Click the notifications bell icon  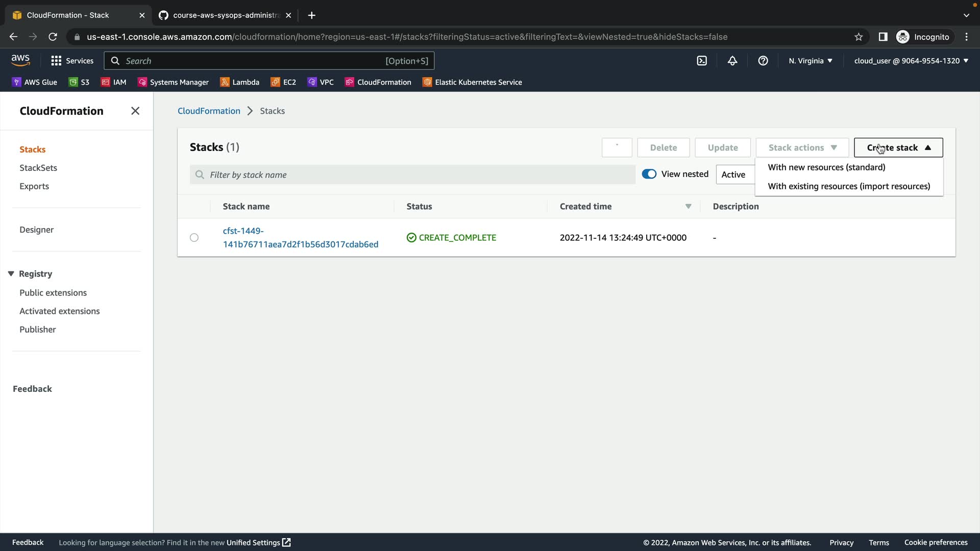[732, 61]
